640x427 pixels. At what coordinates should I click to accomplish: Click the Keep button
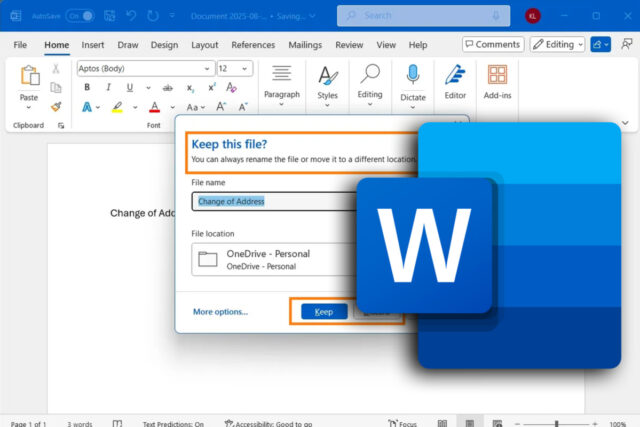pos(324,312)
